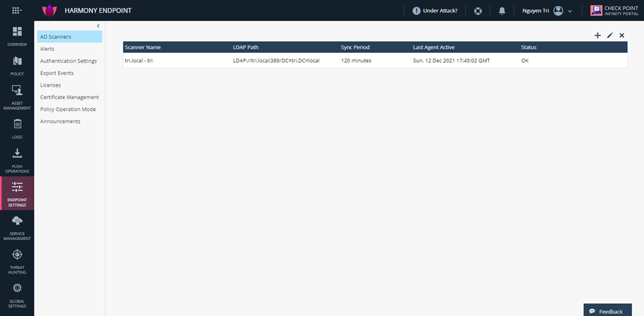Delete the scanner with X icon
Screen dimensions: 644x316
coord(622,36)
